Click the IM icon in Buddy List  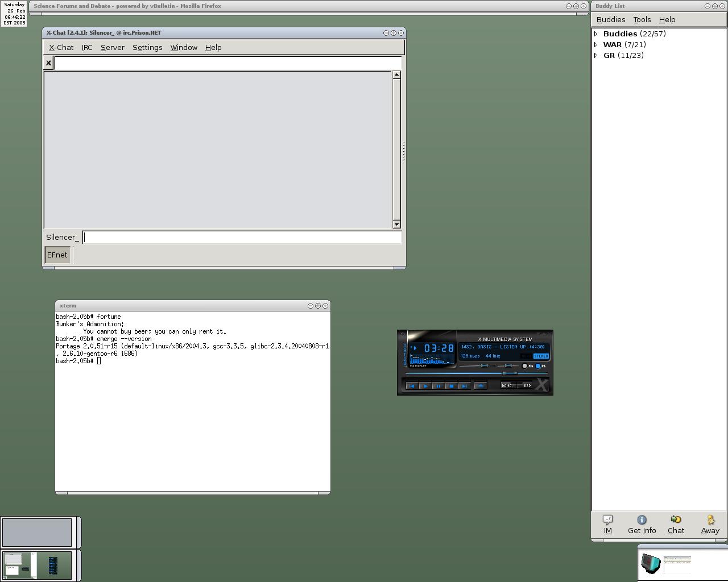tap(607, 524)
